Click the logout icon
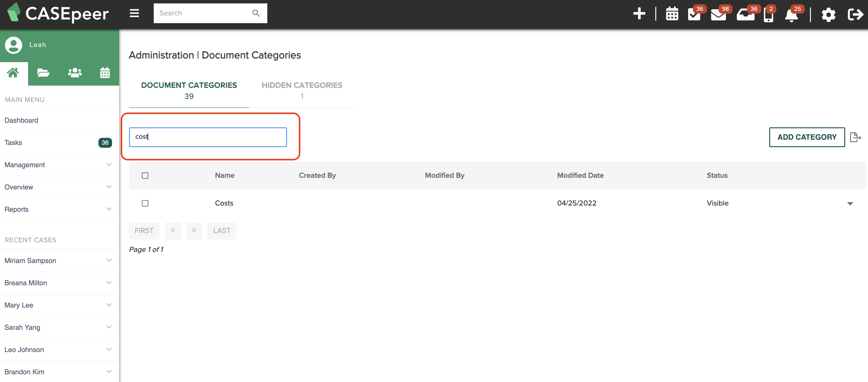Image resolution: width=868 pixels, height=382 pixels. [x=855, y=15]
